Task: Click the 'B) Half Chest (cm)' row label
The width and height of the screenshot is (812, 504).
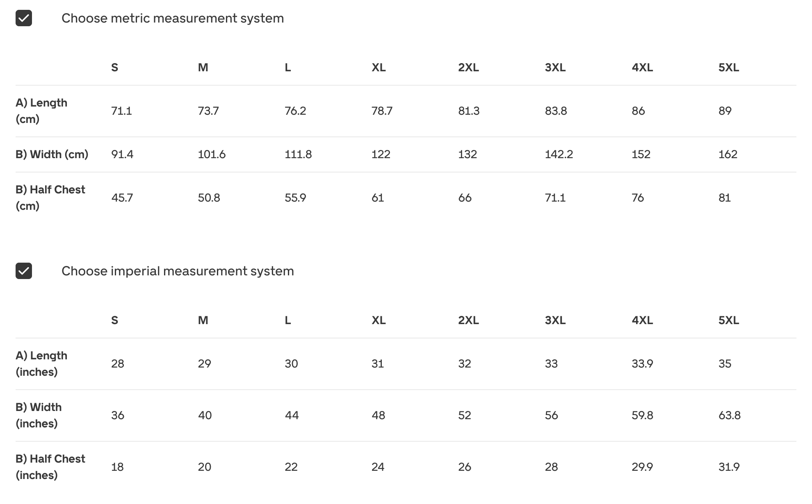Action: [x=50, y=198]
